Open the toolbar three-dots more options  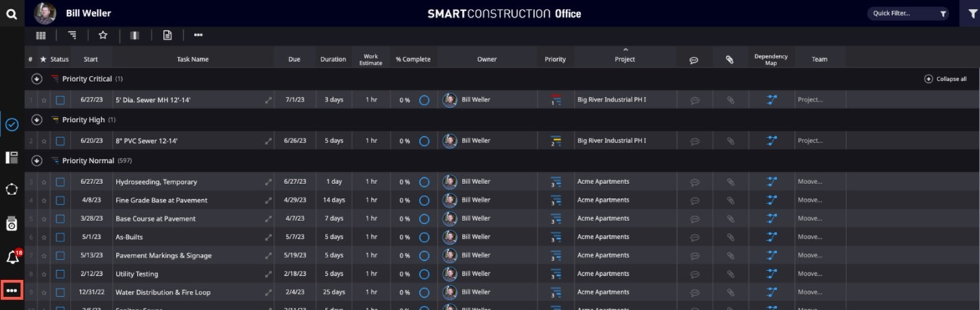click(198, 35)
